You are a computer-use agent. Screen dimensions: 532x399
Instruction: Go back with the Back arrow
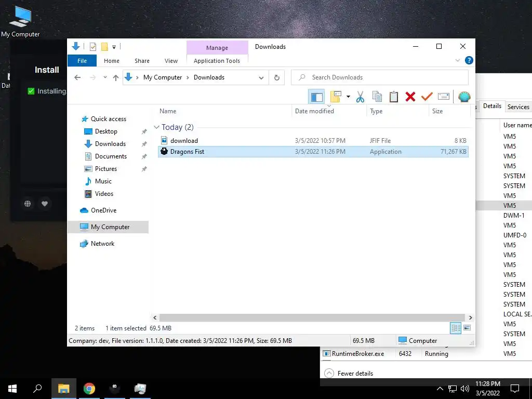click(x=77, y=77)
